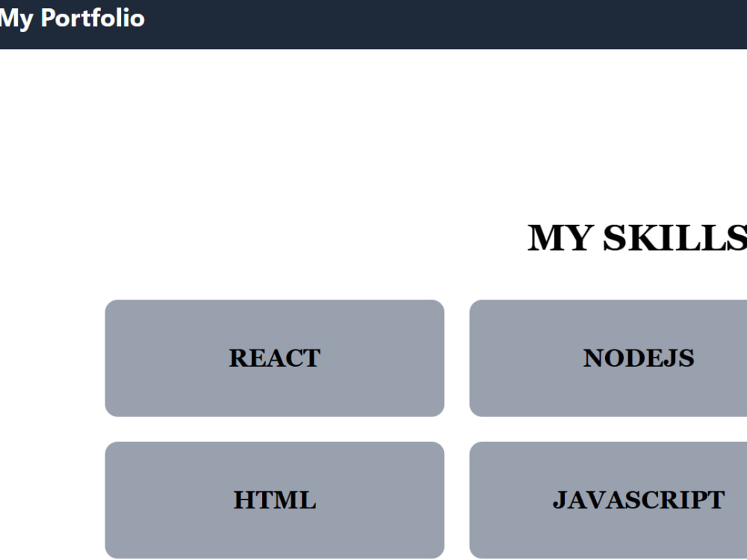Select the HTML skill card
Viewport: 747px width, 560px height.
coord(274,500)
